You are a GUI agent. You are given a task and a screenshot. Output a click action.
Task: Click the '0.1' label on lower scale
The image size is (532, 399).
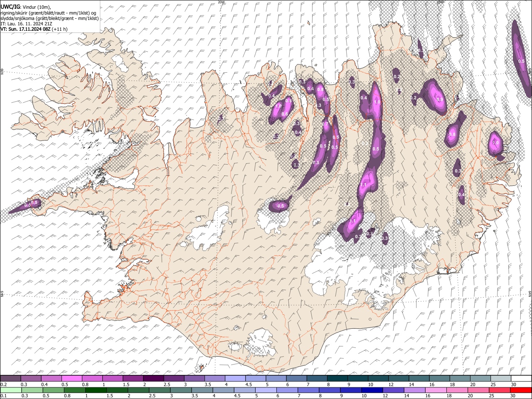(4, 396)
